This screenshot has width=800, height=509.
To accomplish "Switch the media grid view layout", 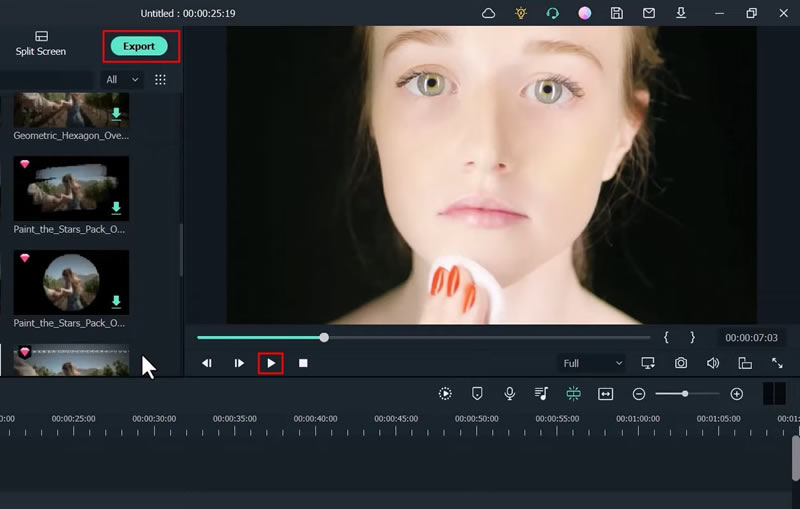I will [160, 79].
